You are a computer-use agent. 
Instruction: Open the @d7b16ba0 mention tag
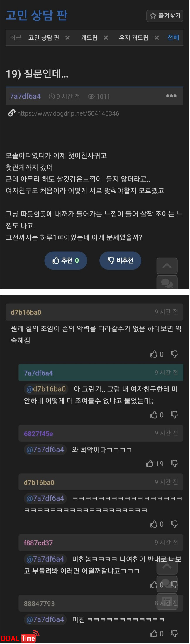point(46,389)
